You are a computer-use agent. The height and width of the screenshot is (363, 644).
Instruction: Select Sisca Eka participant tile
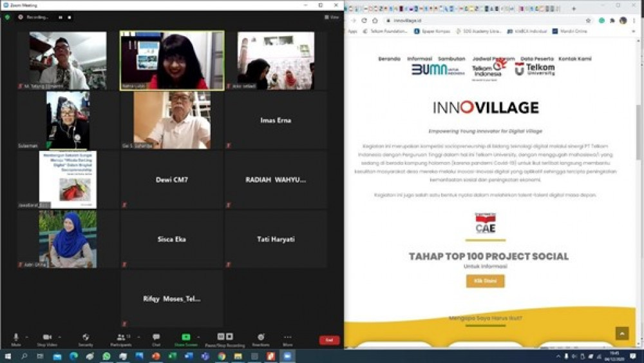pyautogui.click(x=172, y=239)
